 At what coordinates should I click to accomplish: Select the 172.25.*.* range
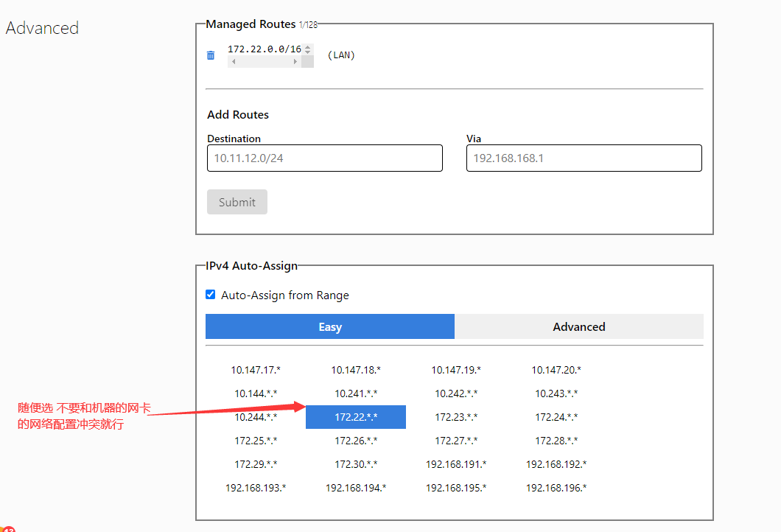(x=256, y=441)
